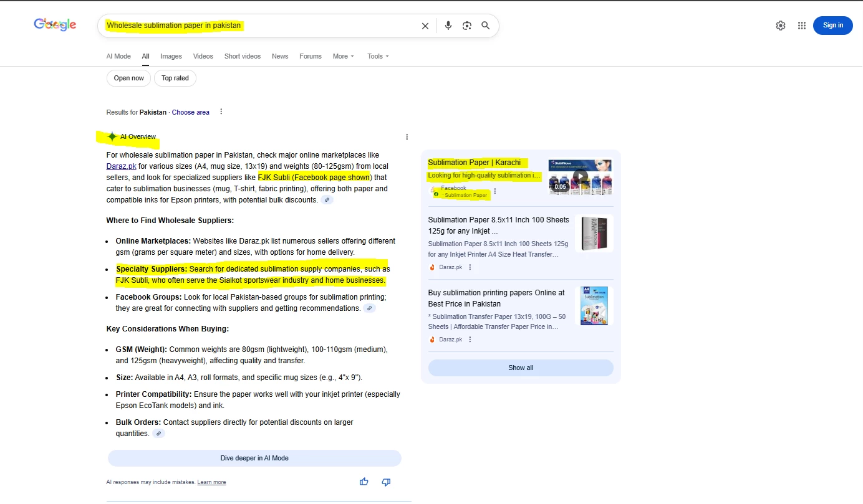Click the voice search microphone icon
This screenshot has width=863, height=504.
pos(448,26)
